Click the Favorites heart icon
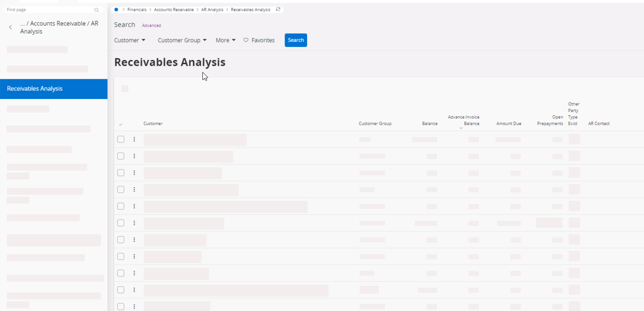The width and height of the screenshot is (644, 311). [246, 40]
